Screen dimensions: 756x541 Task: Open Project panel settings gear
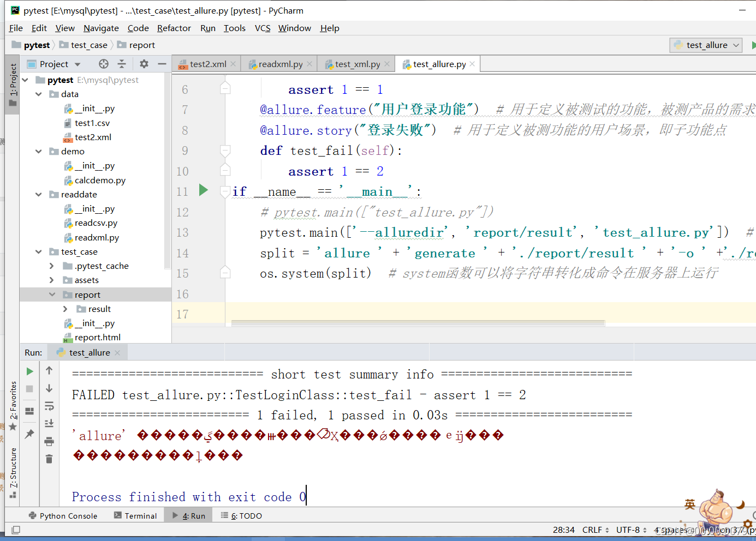tap(144, 64)
